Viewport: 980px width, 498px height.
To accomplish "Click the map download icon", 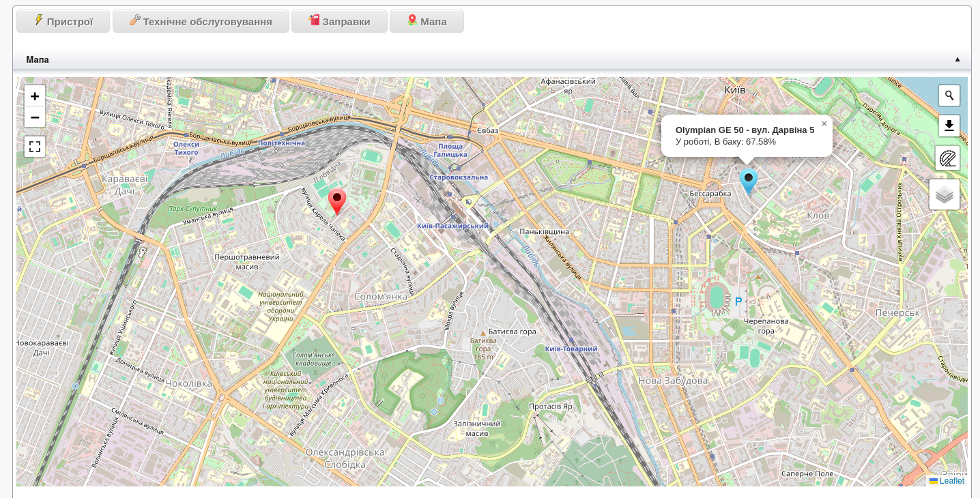I will (949, 126).
